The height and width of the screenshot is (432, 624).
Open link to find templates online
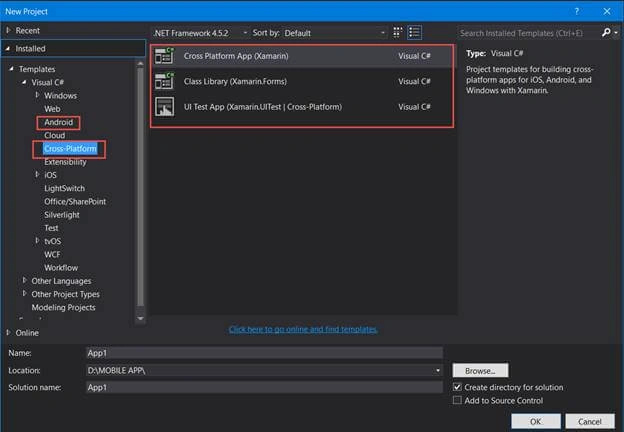(303, 329)
